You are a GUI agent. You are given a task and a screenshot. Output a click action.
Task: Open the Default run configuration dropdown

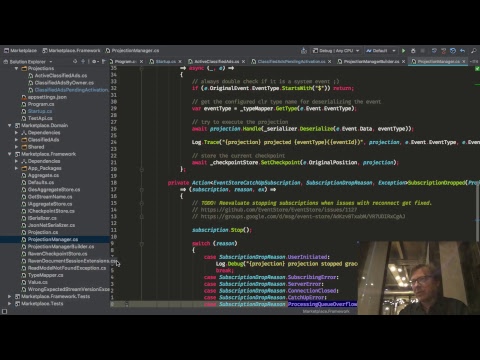pyautogui.click(x=380, y=51)
